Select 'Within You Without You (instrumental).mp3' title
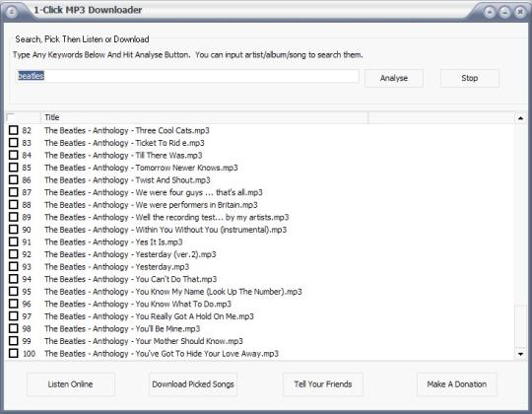This screenshot has width=532, height=414. [x=211, y=230]
